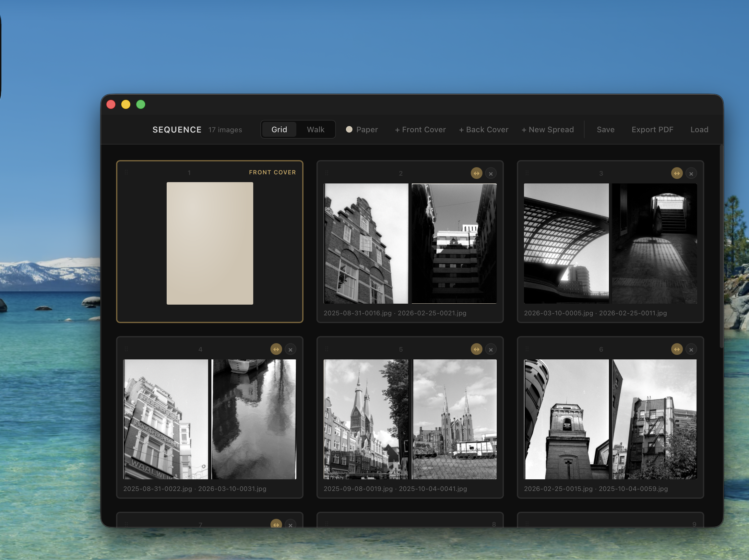
Task: Swap images in spread 5
Action: [476, 349]
